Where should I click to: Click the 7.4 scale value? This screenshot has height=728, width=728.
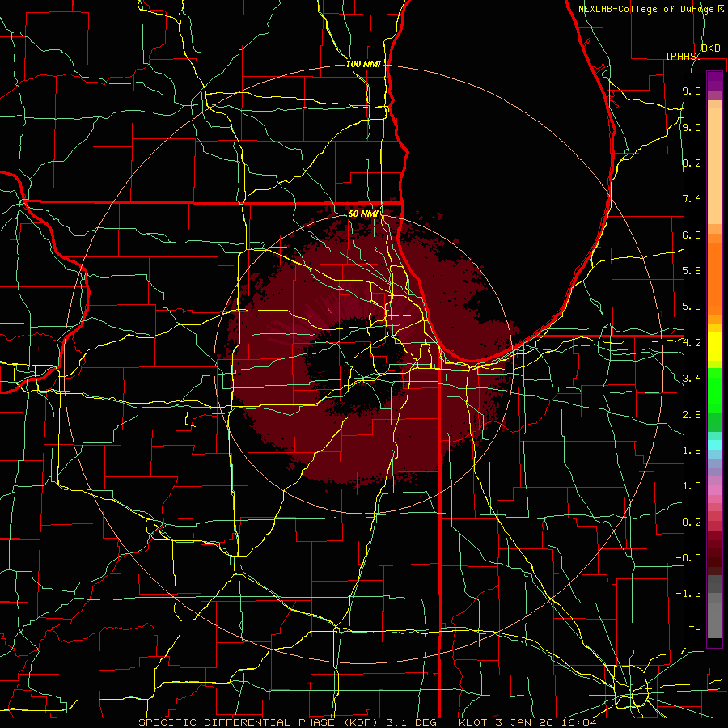tap(692, 199)
